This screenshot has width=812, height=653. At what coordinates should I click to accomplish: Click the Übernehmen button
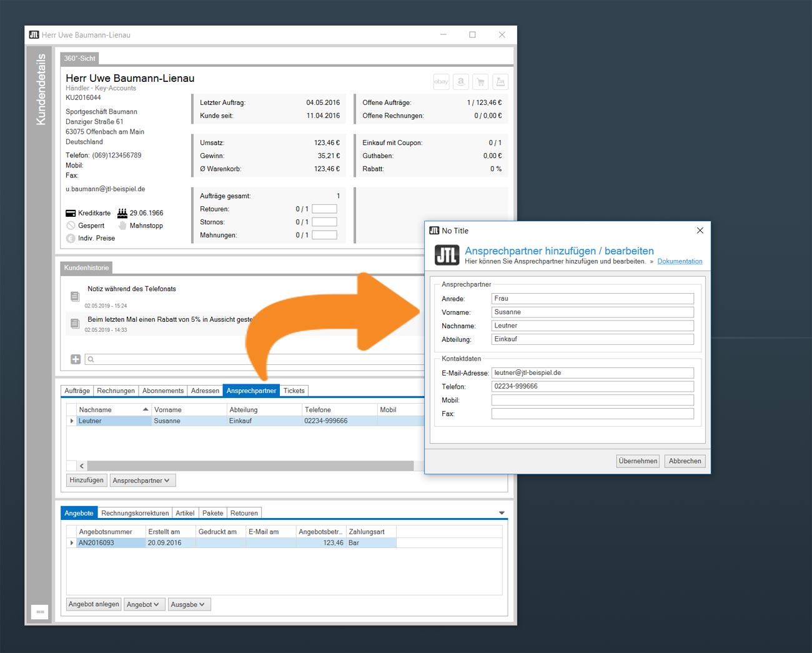(638, 461)
